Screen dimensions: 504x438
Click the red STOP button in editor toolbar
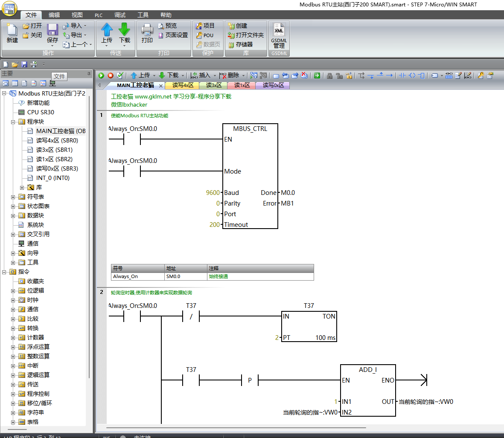[x=111, y=75]
